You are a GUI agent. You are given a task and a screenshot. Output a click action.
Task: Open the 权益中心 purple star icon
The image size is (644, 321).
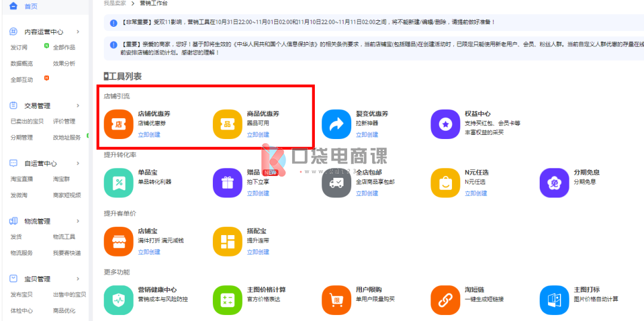pos(445,124)
